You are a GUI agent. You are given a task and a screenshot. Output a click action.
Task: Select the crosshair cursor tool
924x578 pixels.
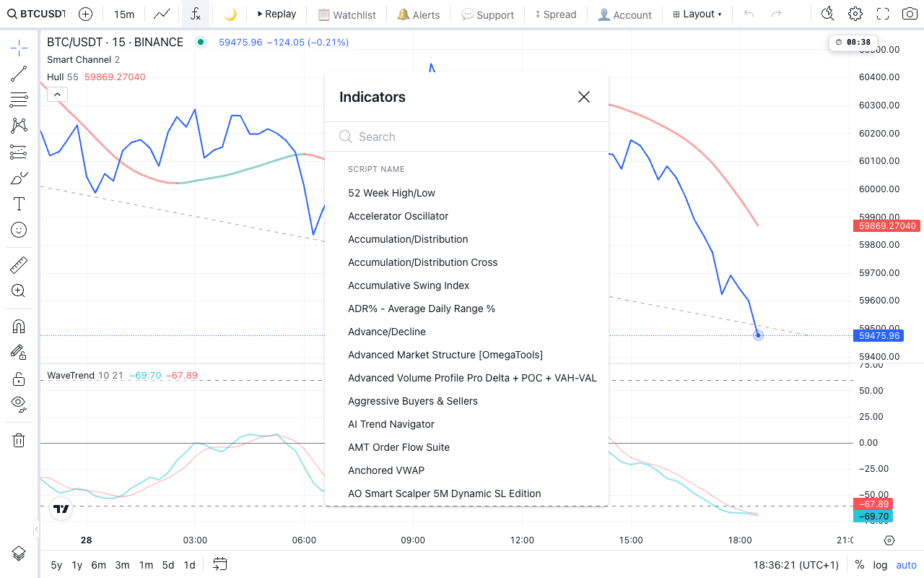pyautogui.click(x=19, y=48)
